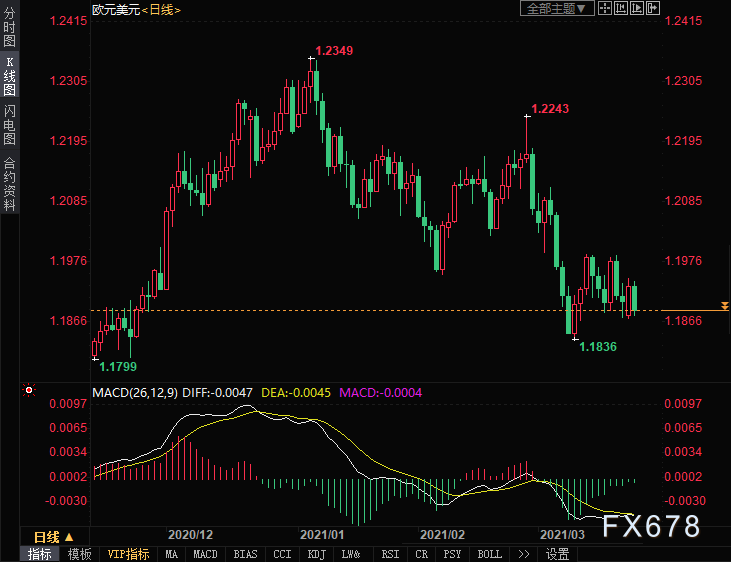Click the 设置 settings button
Screen dimensions: 731x562
click(x=558, y=554)
